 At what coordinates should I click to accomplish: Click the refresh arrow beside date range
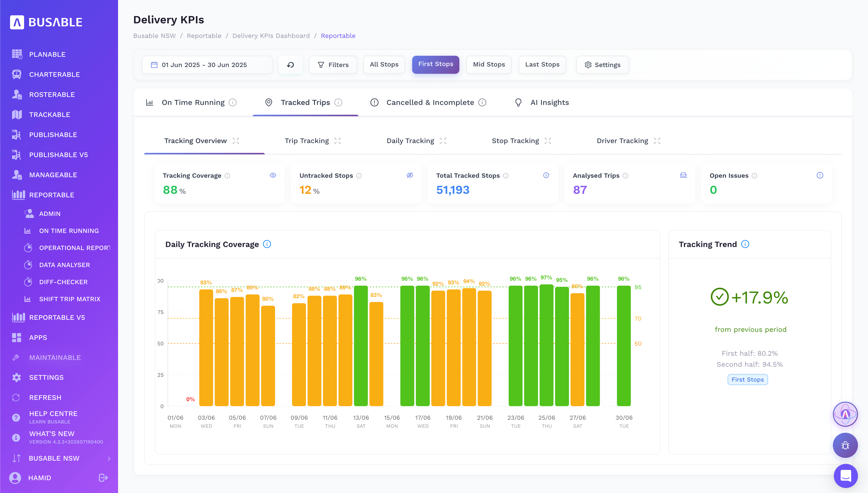[x=290, y=65]
